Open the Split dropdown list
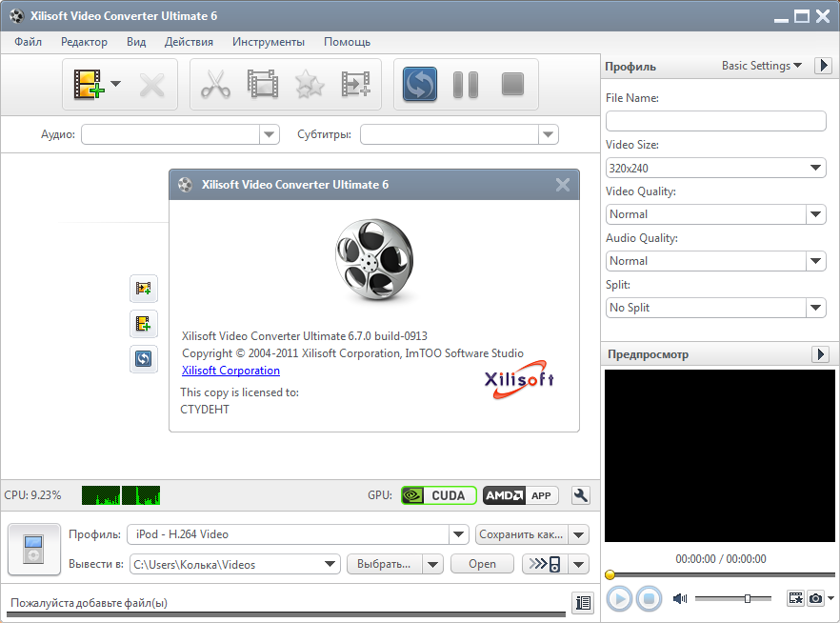 click(x=715, y=308)
